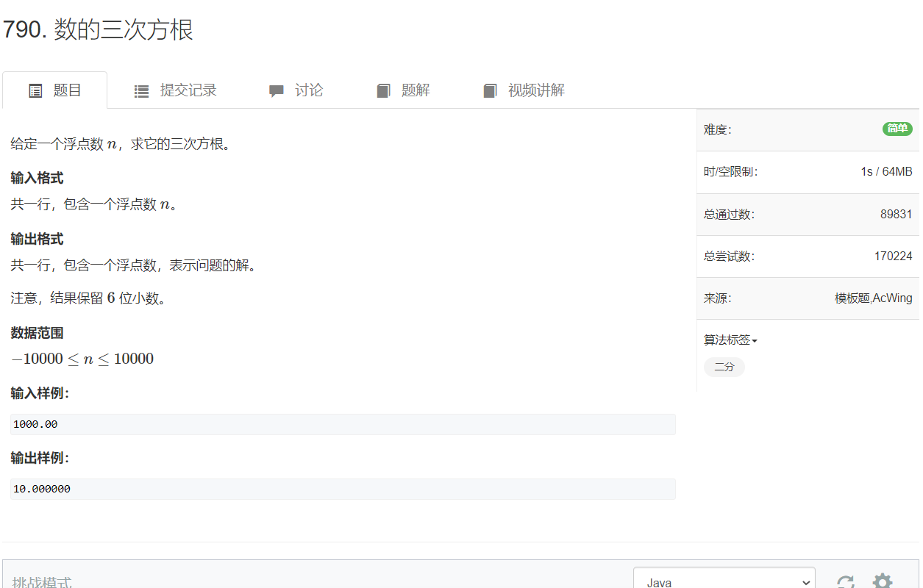Click the 视频讲解 book icon

(489, 90)
